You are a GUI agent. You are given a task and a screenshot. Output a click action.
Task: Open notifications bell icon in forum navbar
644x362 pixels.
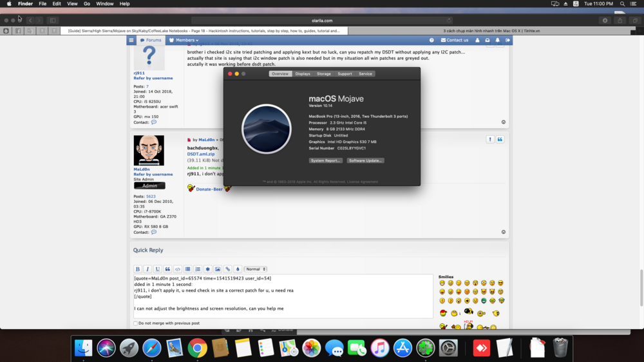497,41
